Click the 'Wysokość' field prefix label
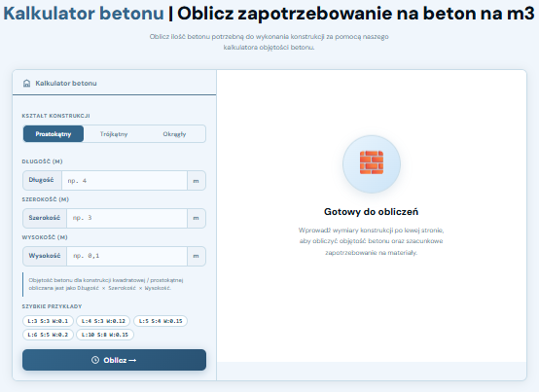The image size is (539, 392). point(45,256)
